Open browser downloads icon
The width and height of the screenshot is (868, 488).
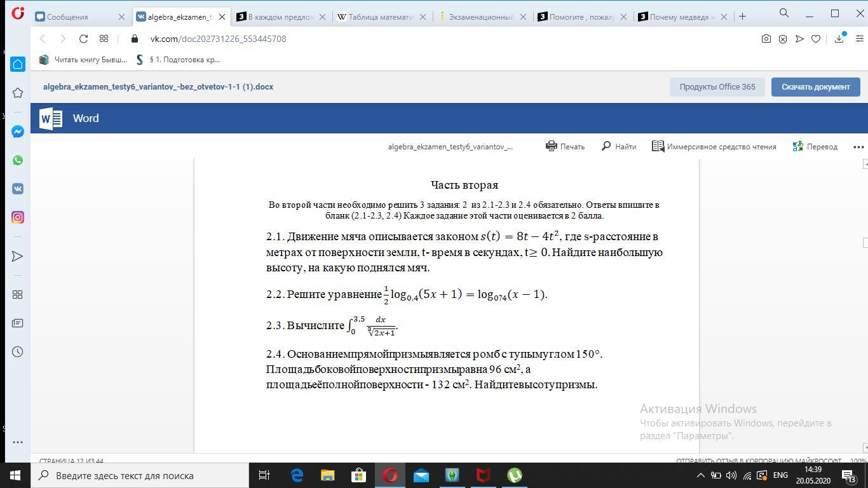click(x=839, y=39)
